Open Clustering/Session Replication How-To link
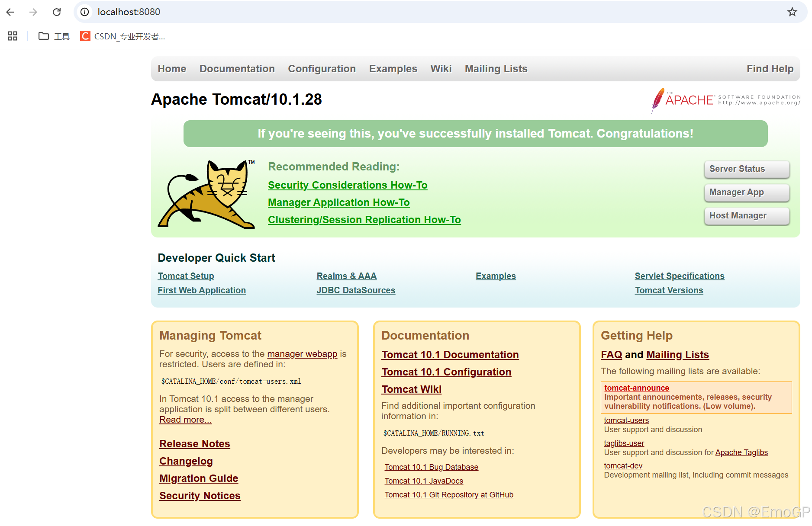 [x=364, y=220]
